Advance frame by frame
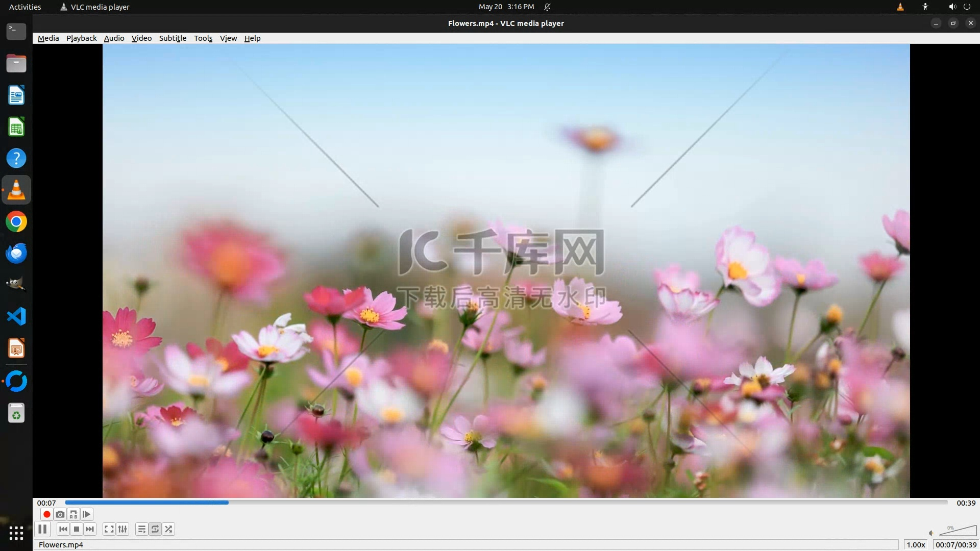 coord(87,514)
